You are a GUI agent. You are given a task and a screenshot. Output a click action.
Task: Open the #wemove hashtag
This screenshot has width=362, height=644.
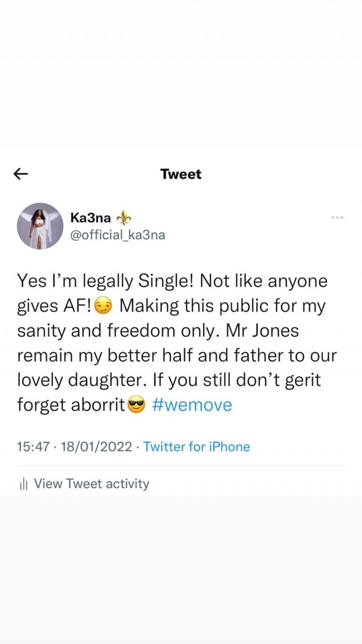[192, 405]
